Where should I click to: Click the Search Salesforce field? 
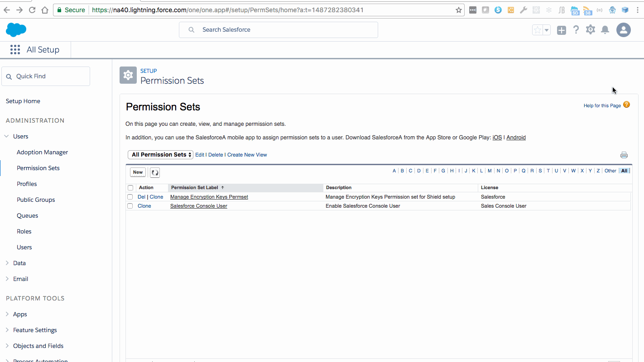click(x=279, y=30)
